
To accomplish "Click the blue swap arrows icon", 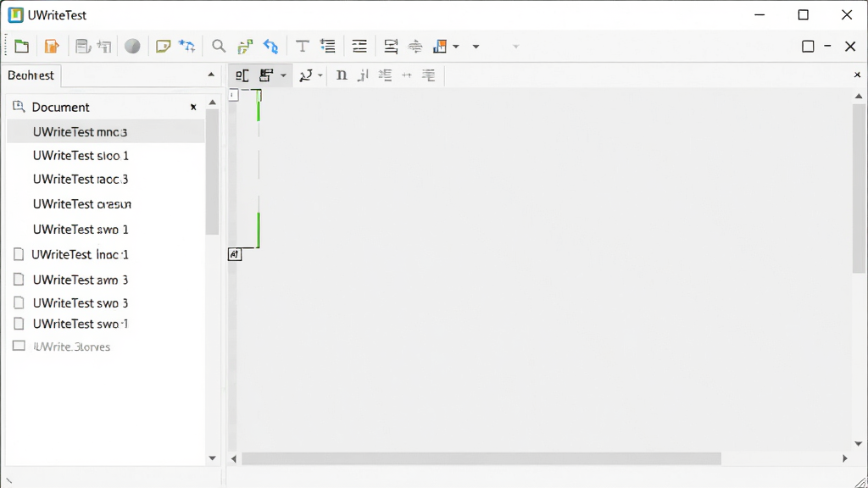I will (x=270, y=47).
